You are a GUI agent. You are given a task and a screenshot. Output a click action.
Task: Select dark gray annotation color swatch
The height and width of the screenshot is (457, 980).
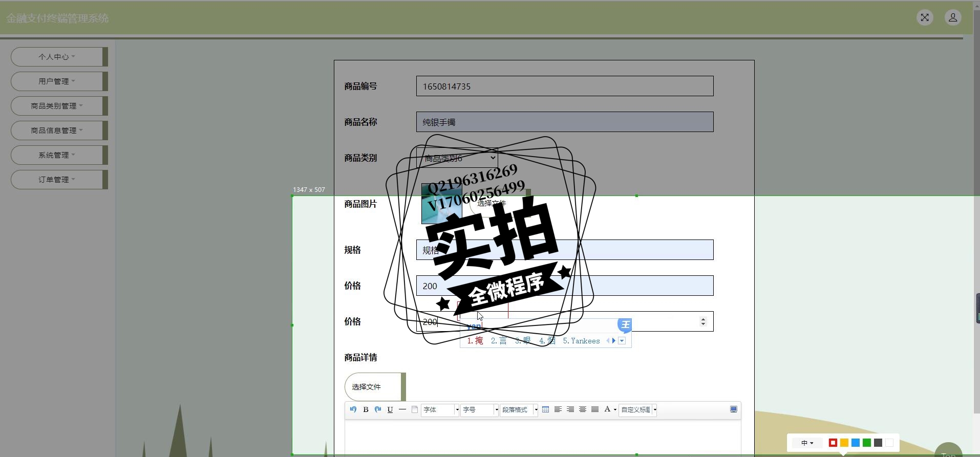coord(878,443)
